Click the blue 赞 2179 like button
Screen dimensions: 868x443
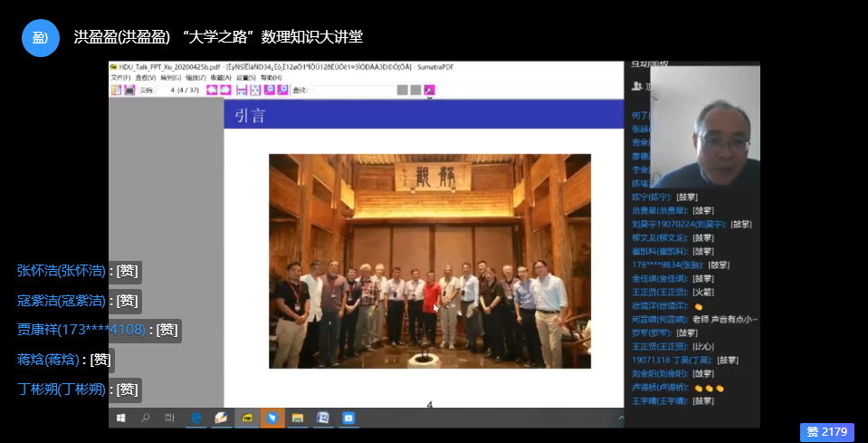click(x=826, y=432)
